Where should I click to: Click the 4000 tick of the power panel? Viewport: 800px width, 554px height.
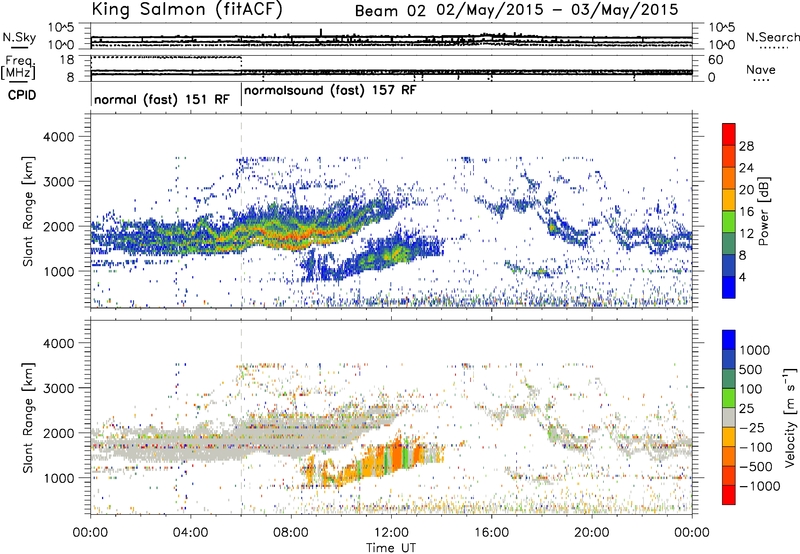(x=58, y=137)
